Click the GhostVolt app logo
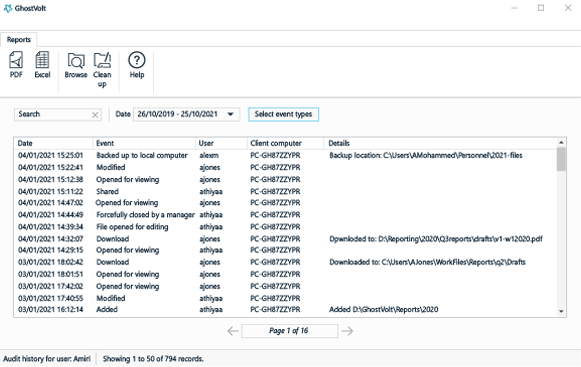This screenshot has width=581, height=367. pyautogui.click(x=8, y=8)
